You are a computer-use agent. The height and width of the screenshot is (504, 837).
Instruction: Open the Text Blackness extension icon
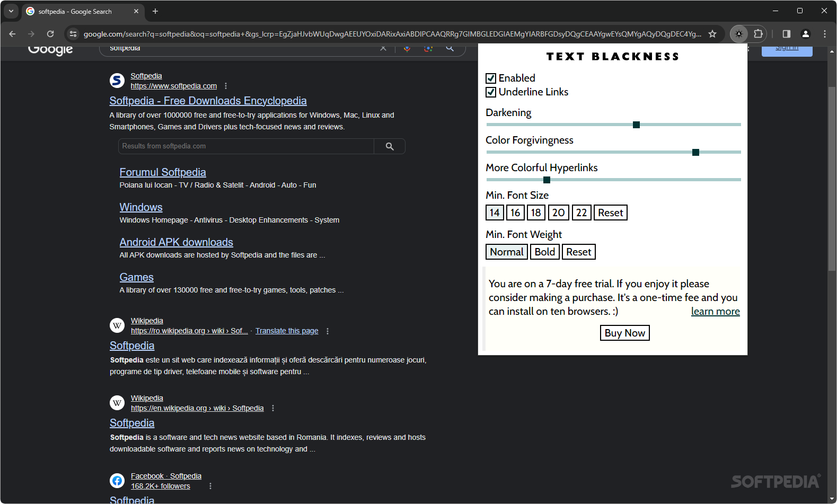click(x=739, y=34)
